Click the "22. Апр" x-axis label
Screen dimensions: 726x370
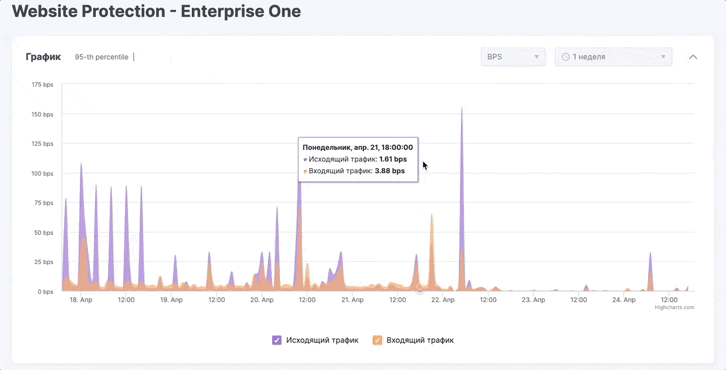(x=443, y=300)
